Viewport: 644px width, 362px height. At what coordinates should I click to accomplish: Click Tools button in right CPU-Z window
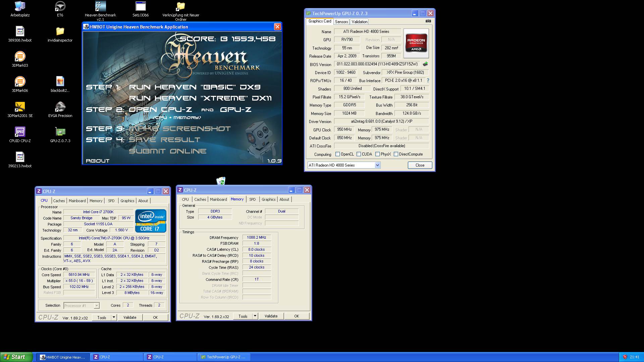[x=243, y=316]
